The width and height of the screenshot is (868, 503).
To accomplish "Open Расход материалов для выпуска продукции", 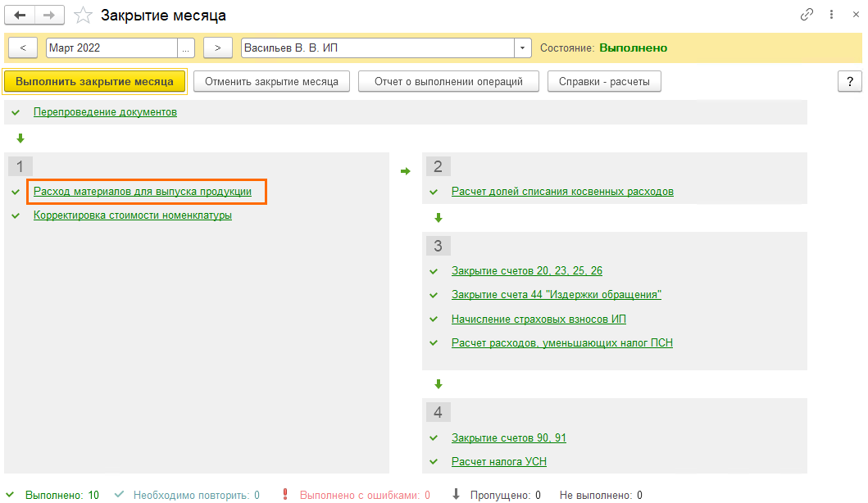I will [x=143, y=192].
